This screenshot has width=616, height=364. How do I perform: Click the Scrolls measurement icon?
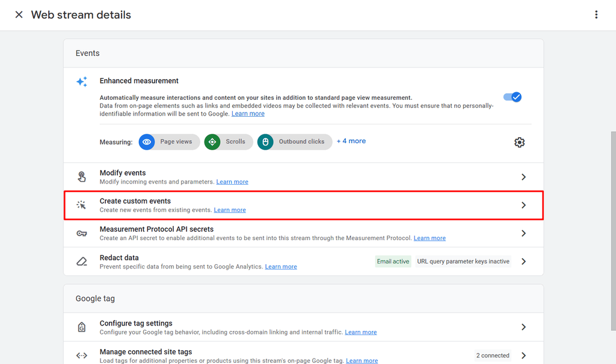(212, 142)
